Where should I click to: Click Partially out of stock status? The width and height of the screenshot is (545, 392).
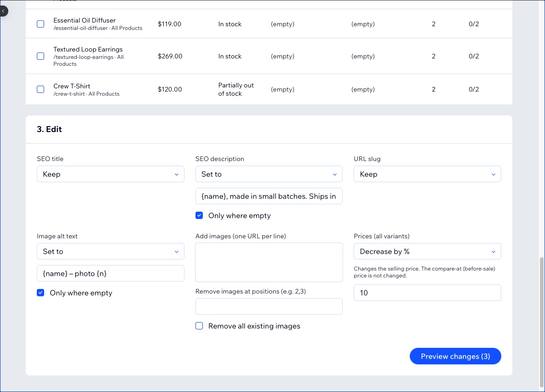pyautogui.click(x=236, y=89)
